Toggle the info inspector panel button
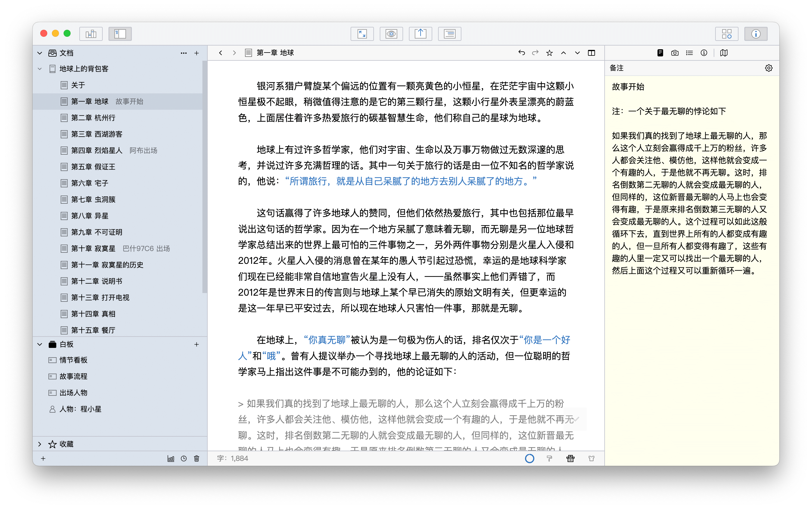 (x=756, y=34)
